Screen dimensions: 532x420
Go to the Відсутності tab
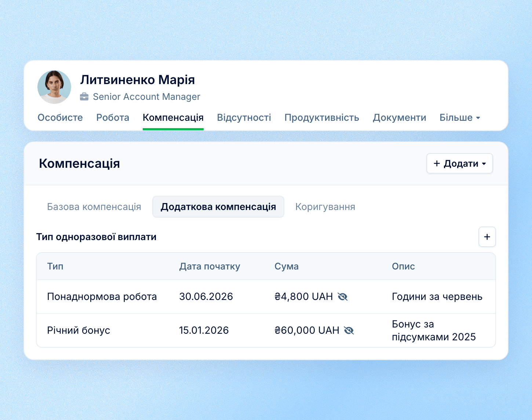coord(244,117)
